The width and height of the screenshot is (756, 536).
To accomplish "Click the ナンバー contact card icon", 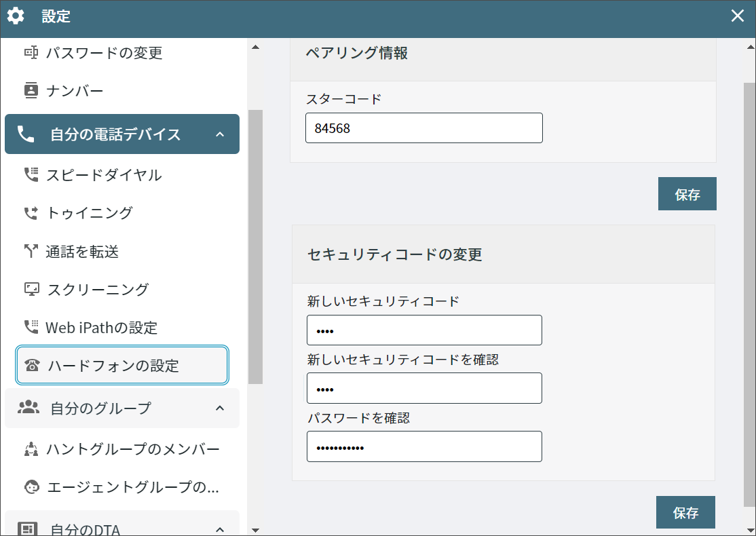I will pos(31,90).
